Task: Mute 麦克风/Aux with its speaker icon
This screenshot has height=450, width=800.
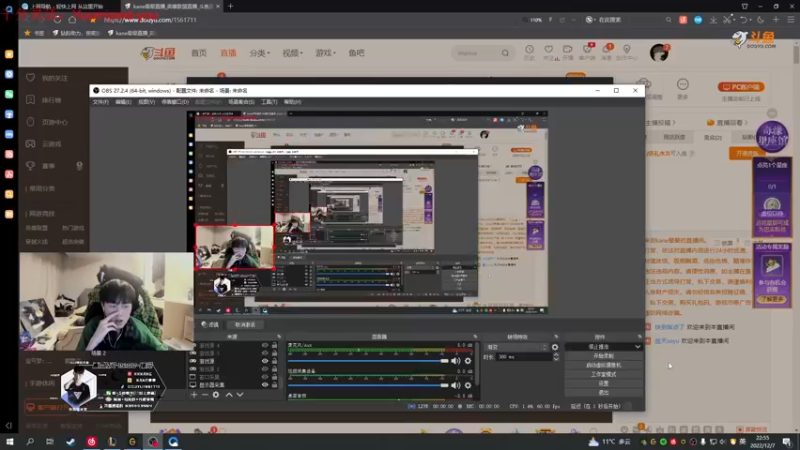Action: [x=456, y=361]
